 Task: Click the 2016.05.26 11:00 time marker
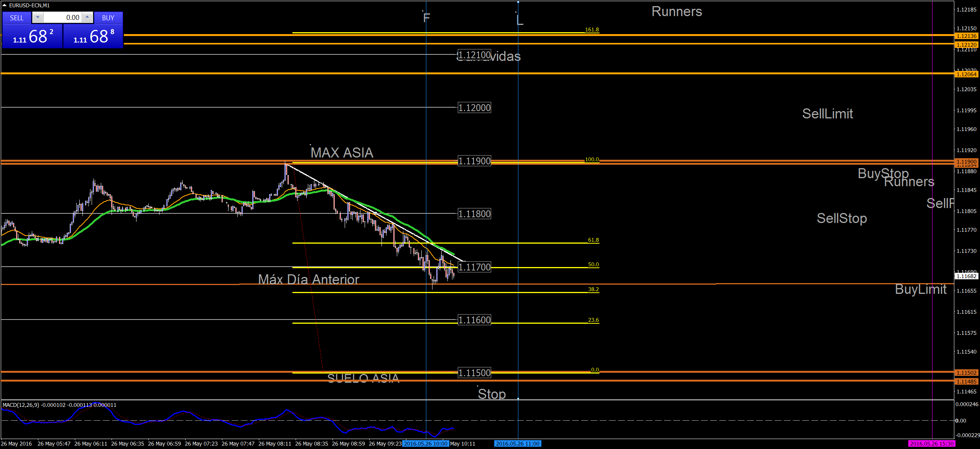pyautogui.click(x=518, y=444)
